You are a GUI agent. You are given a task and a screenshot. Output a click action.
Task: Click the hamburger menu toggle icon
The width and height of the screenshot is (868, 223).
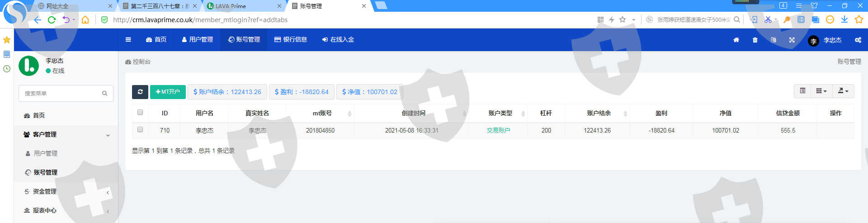(x=128, y=40)
